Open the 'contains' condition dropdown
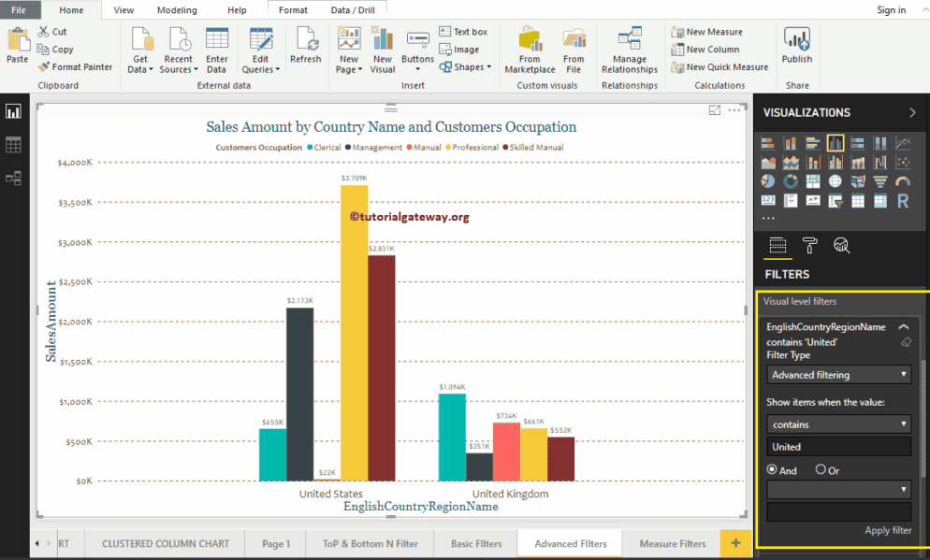The image size is (930, 560). pyautogui.click(x=838, y=424)
